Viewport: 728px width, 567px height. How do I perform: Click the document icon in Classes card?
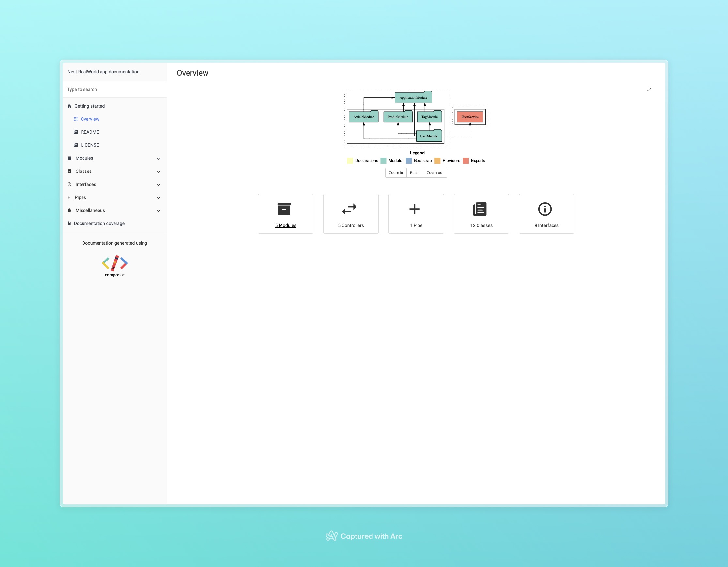(480, 209)
